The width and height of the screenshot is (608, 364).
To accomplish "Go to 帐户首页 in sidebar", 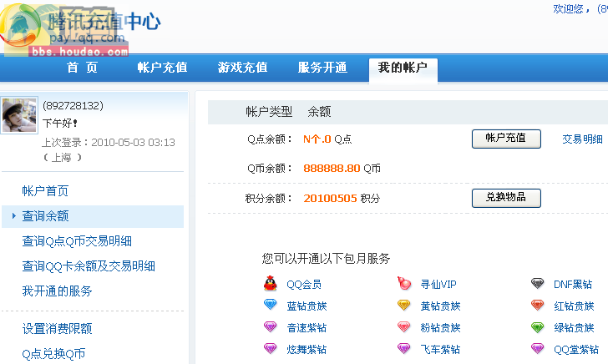I will [45, 191].
